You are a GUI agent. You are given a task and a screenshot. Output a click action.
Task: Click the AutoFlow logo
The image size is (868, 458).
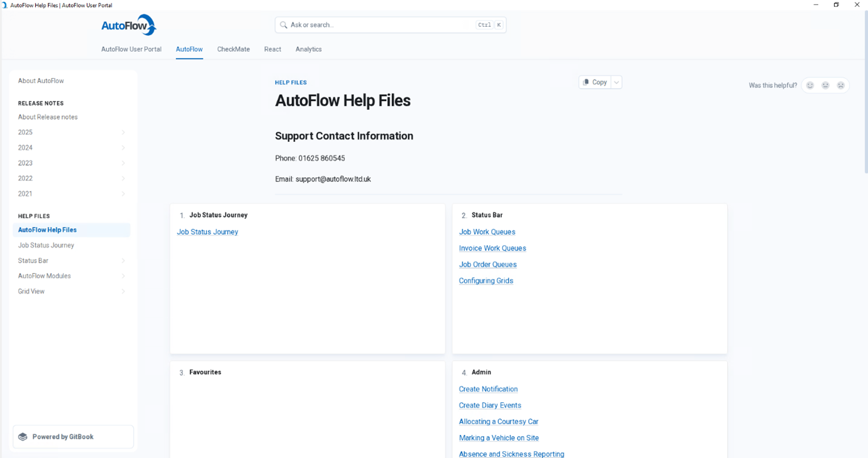(x=129, y=25)
